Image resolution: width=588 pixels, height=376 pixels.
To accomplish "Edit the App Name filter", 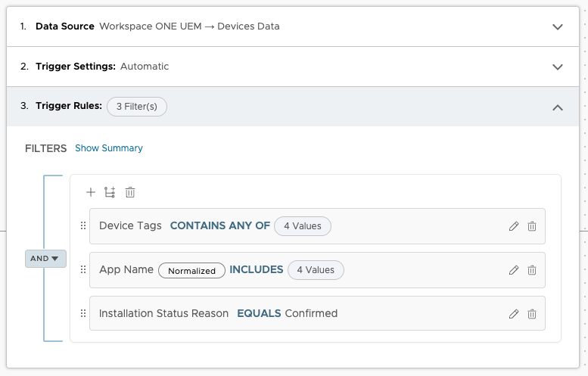I will tap(514, 270).
